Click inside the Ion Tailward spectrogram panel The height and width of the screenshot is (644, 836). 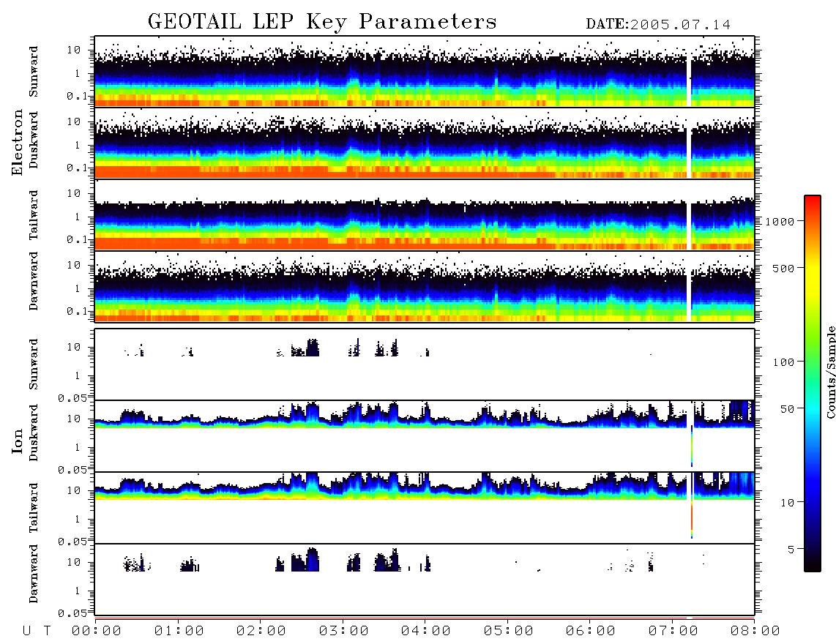click(425, 508)
